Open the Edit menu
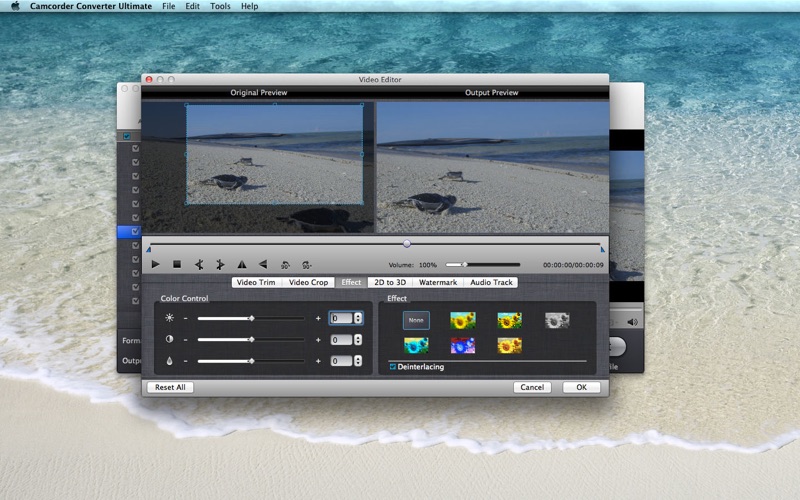This screenshot has width=800, height=500. [192, 6]
